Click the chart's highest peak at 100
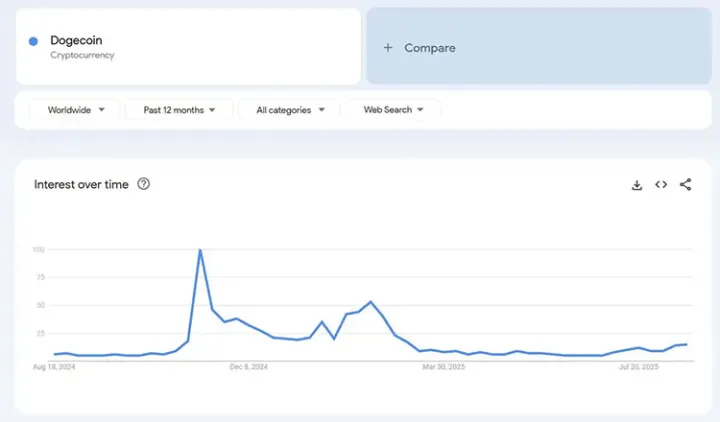The height and width of the screenshot is (422, 720). tap(200, 251)
